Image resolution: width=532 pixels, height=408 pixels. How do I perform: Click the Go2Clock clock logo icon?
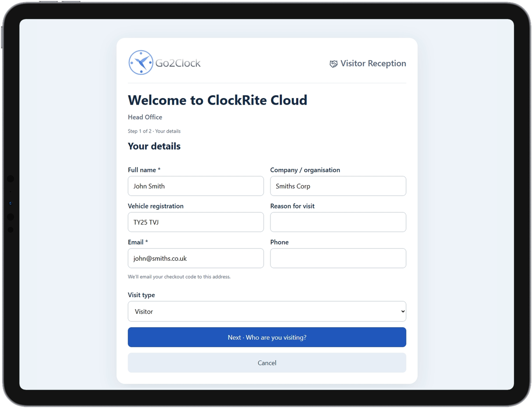(x=141, y=63)
